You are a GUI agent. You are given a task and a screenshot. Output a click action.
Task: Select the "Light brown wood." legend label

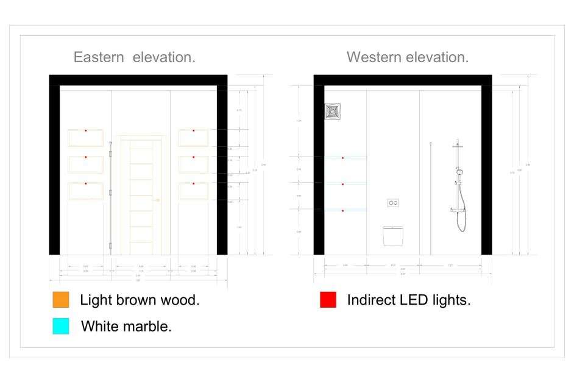[140, 301]
